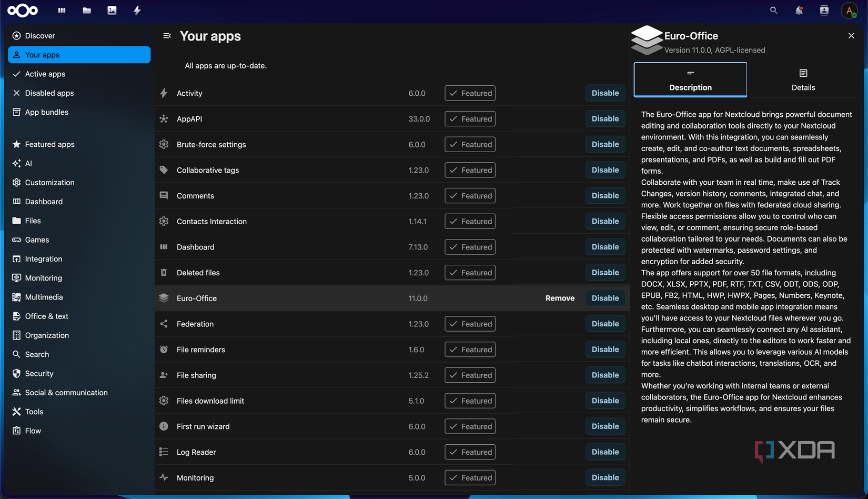Click the Euro-Office row stack icon

coord(164,298)
